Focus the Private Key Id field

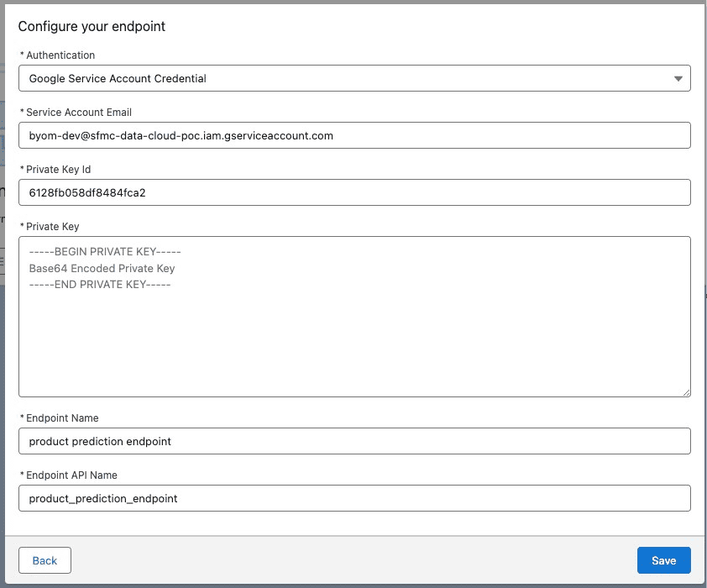(353, 192)
